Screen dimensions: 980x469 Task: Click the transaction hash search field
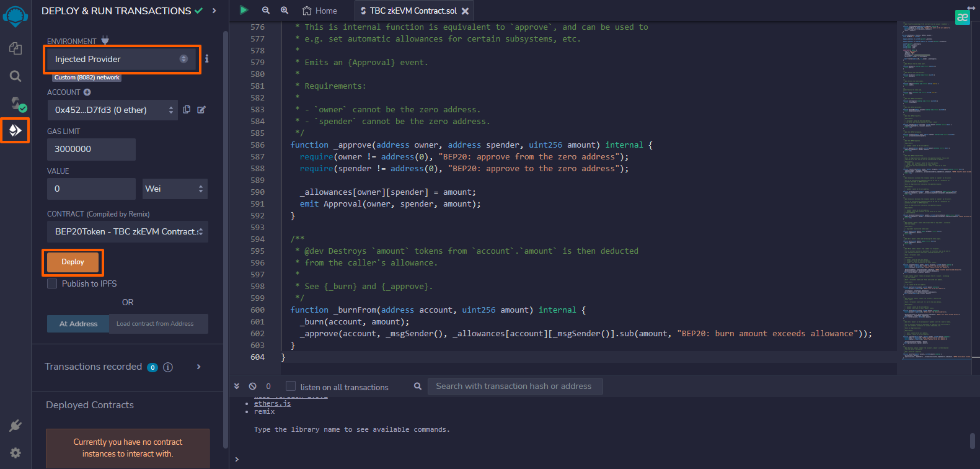[515, 386]
